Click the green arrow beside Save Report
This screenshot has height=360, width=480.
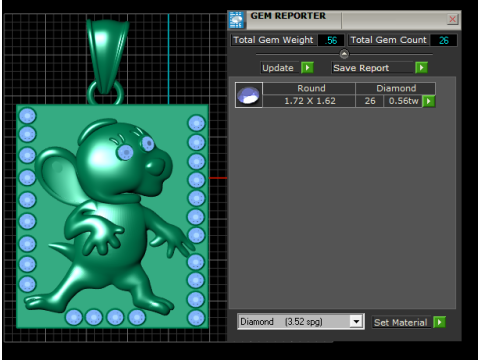(421, 68)
